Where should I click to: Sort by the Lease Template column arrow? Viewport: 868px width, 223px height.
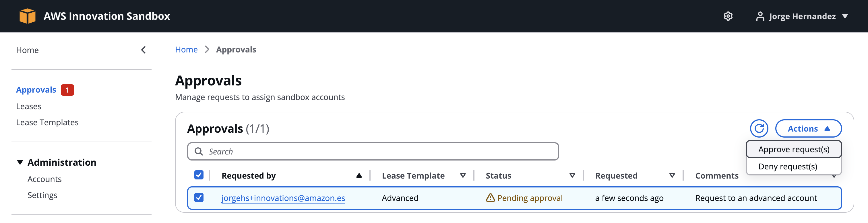(463, 176)
